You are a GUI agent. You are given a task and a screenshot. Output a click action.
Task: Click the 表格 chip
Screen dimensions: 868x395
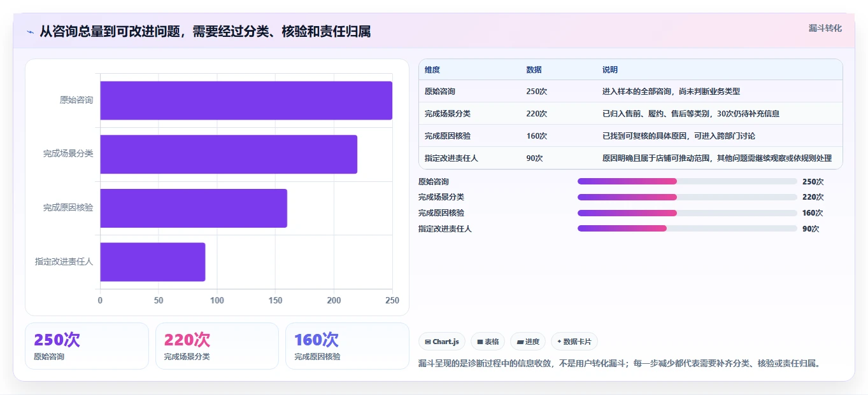(488, 342)
